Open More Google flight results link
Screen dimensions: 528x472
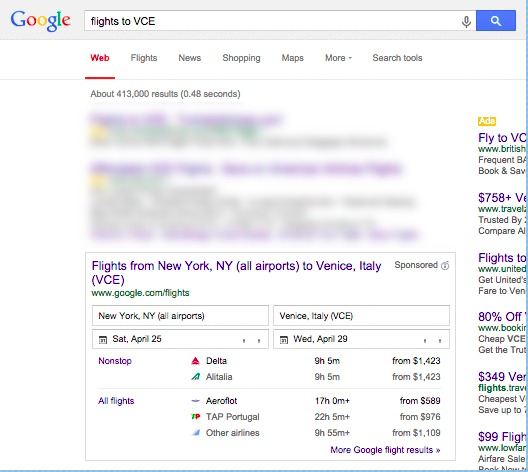385,450
